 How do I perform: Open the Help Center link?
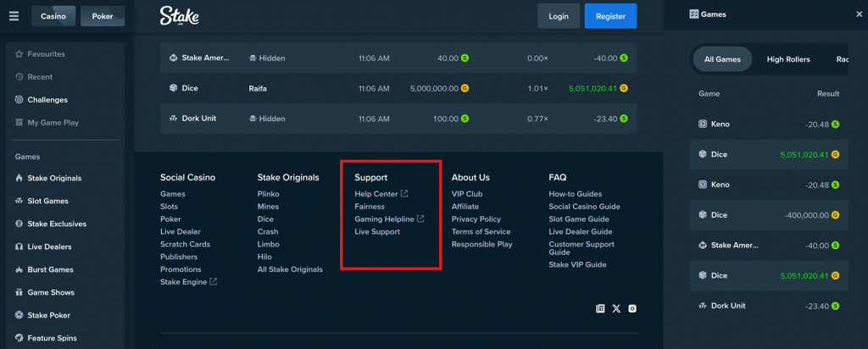pyautogui.click(x=376, y=194)
